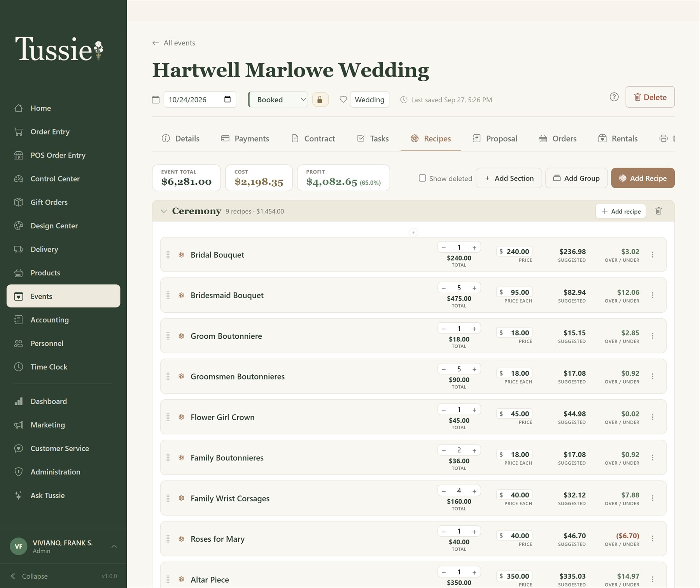
Task: Click the lock icon next to Booked
Action: click(320, 100)
